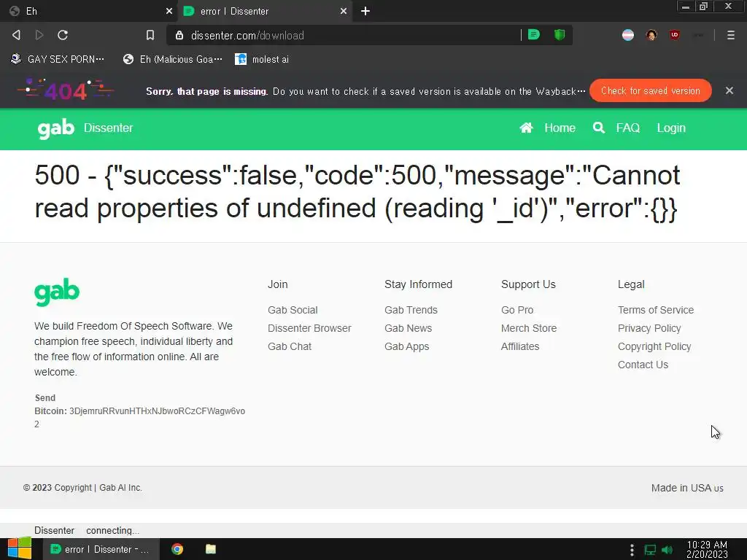This screenshot has height=560, width=747.
Task: Open Gab Apps link
Action: point(406,346)
